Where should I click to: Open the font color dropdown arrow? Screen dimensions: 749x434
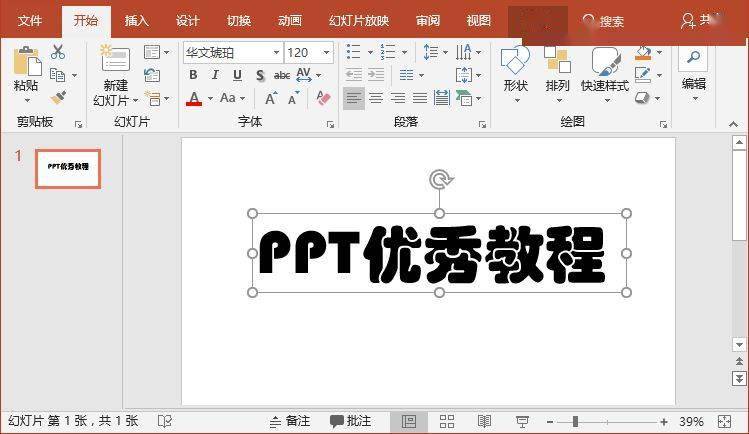(x=210, y=98)
